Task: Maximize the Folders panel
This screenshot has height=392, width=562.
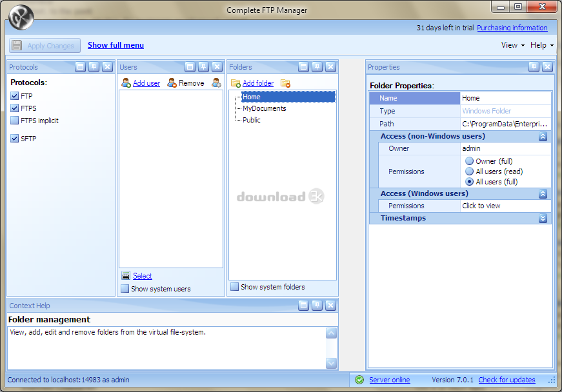Action: point(303,66)
